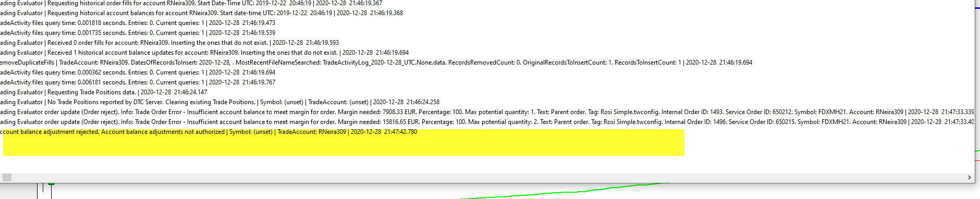
Task: Click the candlestick bar below the log window
Action: coord(51,191)
